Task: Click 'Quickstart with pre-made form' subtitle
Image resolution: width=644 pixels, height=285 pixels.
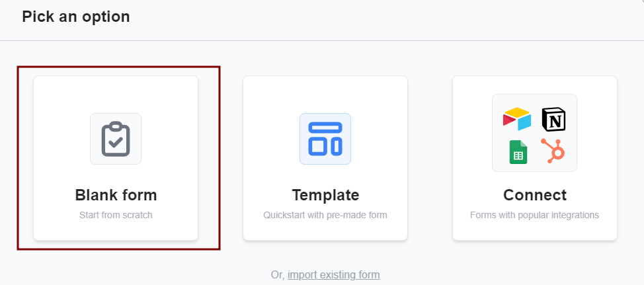Action: coord(325,215)
